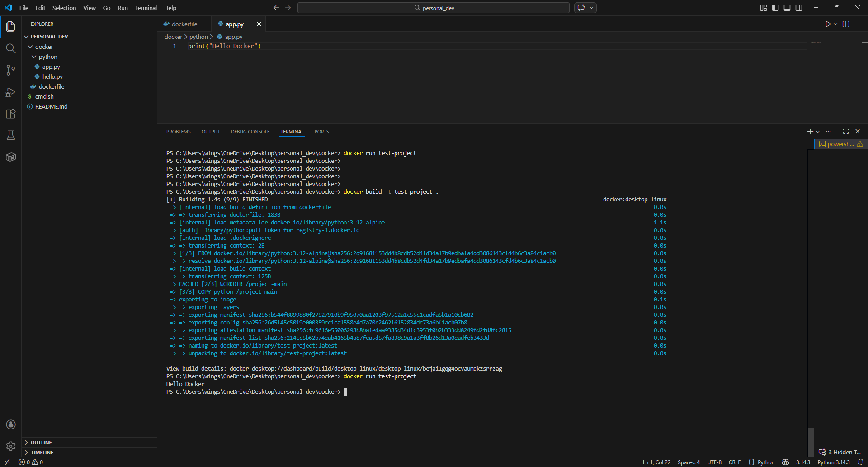Open the new terminal launch profile dropdown

(x=818, y=132)
